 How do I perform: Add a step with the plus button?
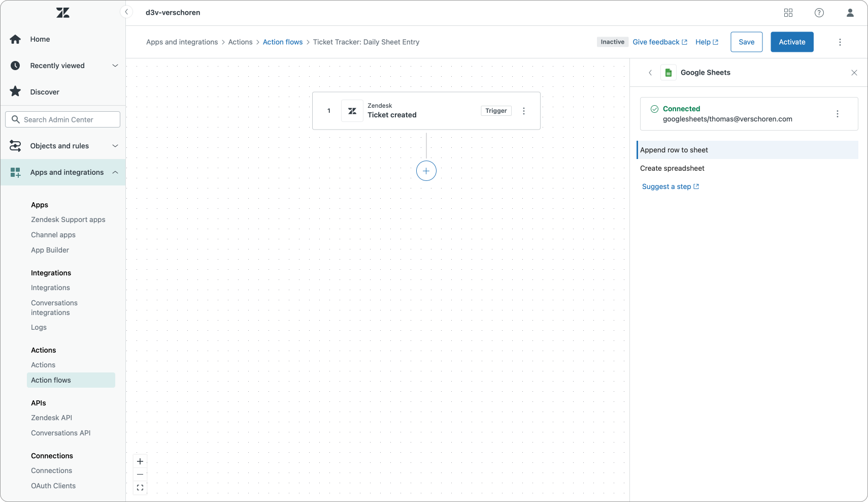(x=426, y=171)
